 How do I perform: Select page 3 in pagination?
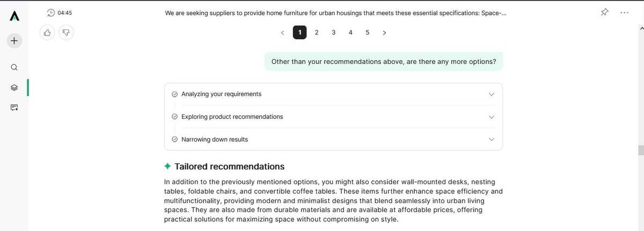click(334, 32)
